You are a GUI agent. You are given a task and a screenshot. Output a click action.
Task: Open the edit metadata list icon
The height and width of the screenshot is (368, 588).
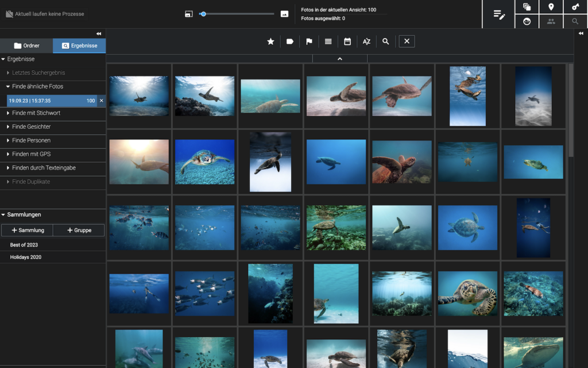click(x=499, y=15)
